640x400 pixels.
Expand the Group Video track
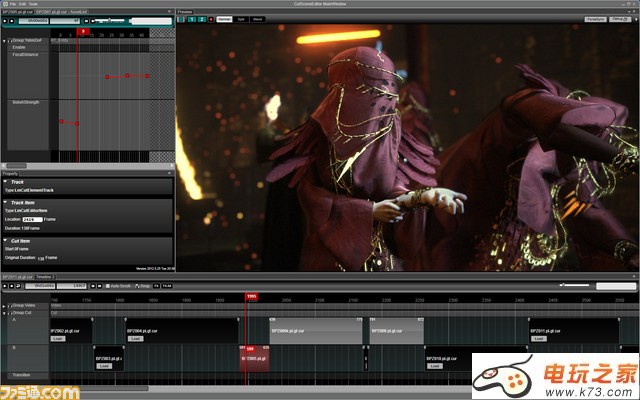pos(6,305)
